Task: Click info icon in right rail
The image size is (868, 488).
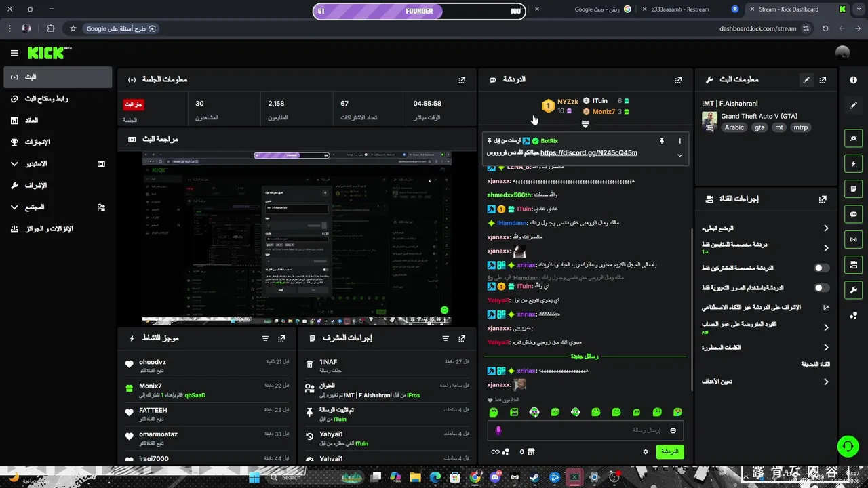Action: [x=853, y=79]
